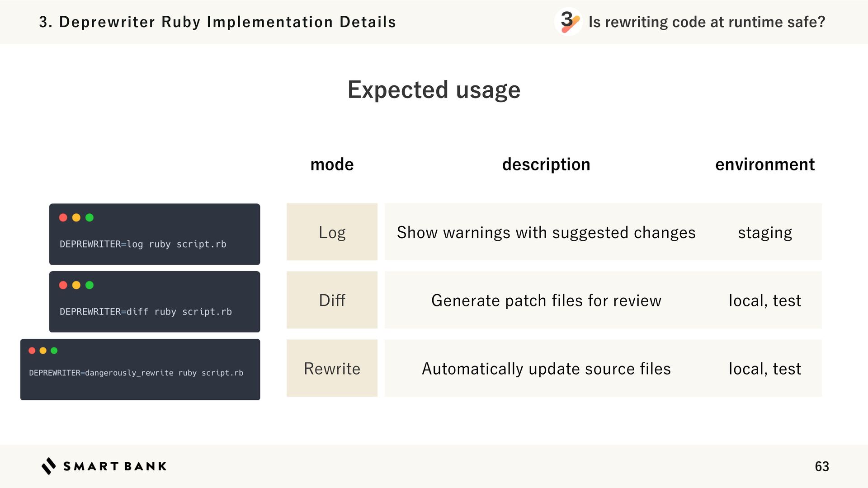Click red dot in log terminal window
Viewport: 868px width, 488px height.
(x=63, y=218)
